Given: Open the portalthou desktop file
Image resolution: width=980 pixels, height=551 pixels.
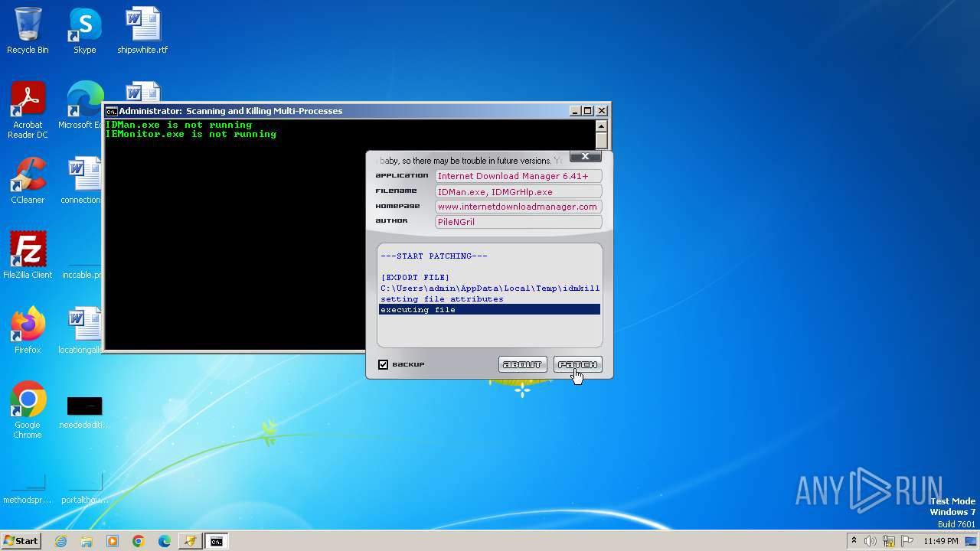Looking at the screenshot, I should coord(84,488).
